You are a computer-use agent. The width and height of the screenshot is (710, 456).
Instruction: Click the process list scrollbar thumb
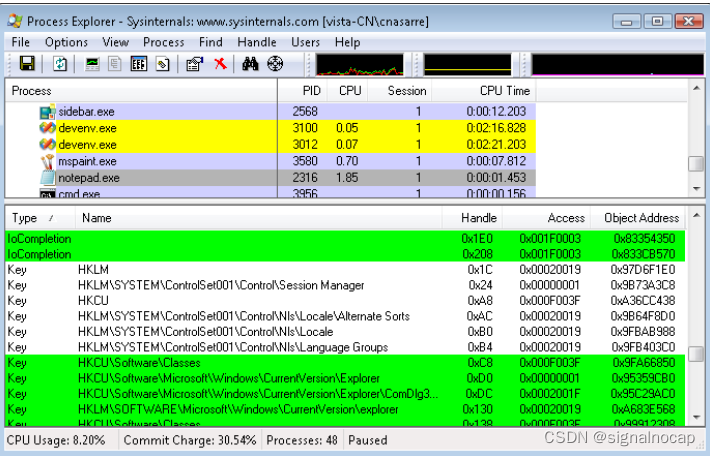click(x=696, y=164)
